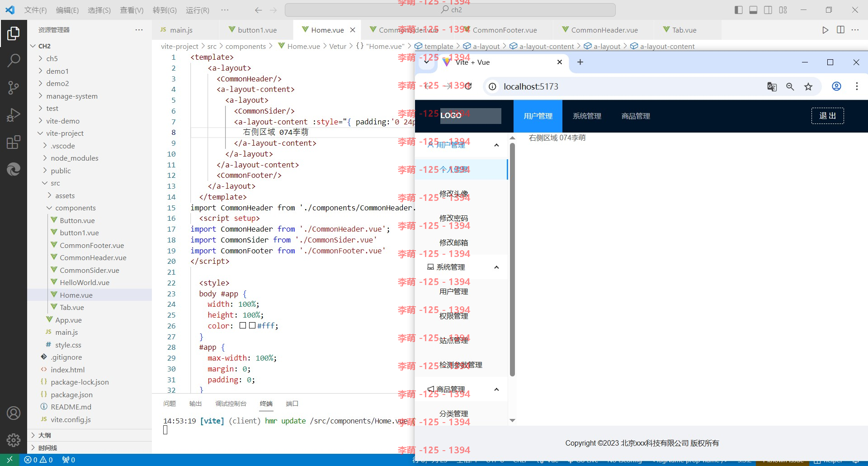Click the Customize Layout icon in the title bar

coord(783,10)
